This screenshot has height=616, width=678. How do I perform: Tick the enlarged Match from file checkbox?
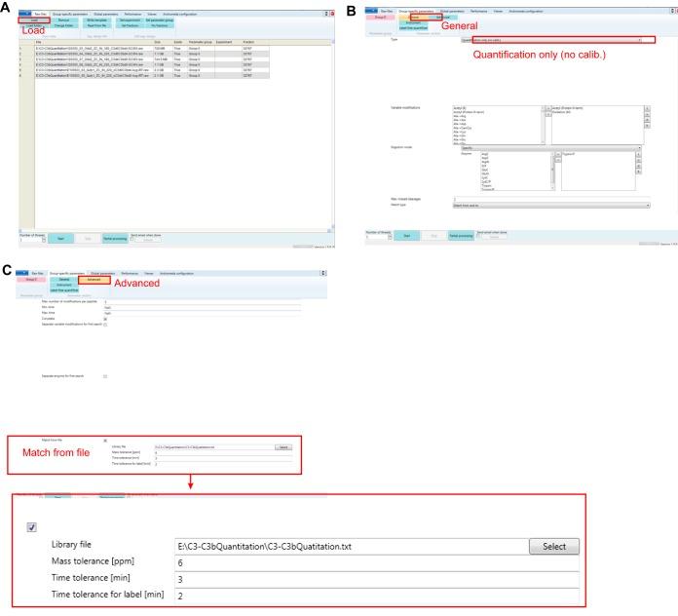point(32,526)
